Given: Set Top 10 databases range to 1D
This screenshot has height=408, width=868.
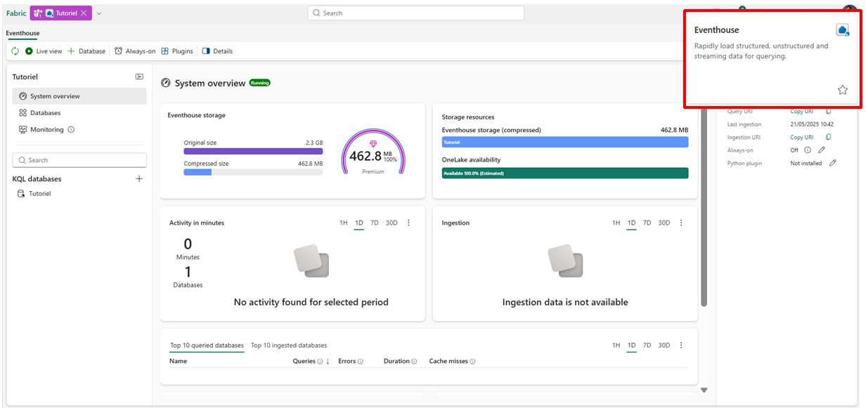Looking at the screenshot, I should pyautogui.click(x=631, y=346).
